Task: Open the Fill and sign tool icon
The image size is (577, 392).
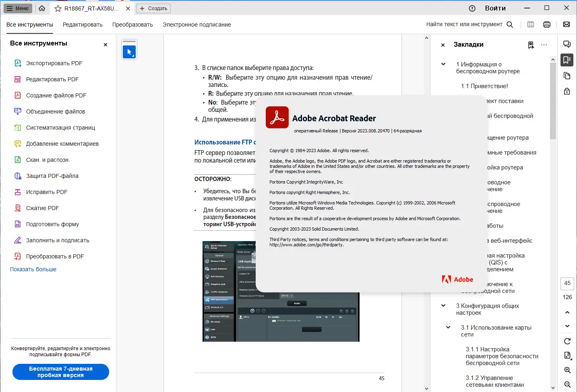Action: (x=18, y=240)
